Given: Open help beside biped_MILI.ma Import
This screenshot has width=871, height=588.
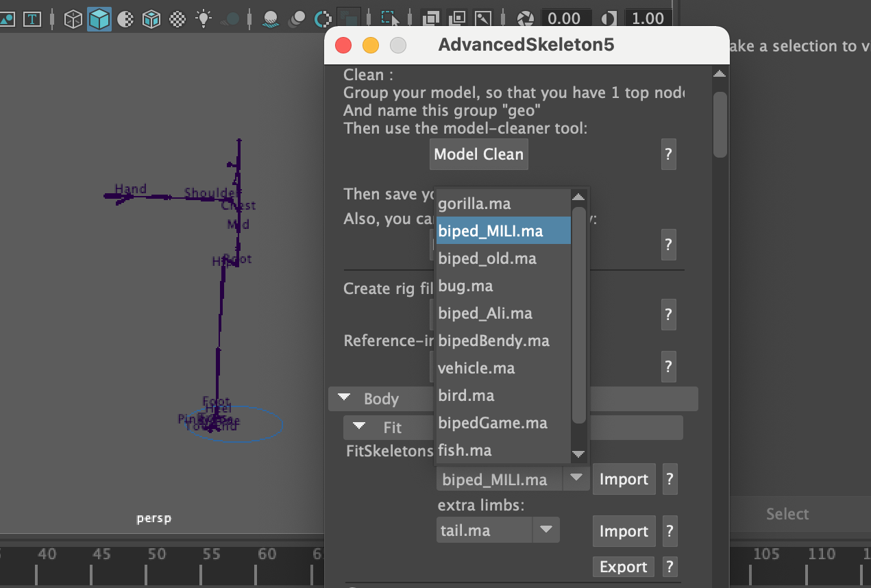Looking at the screenshot, I should point(670,479).
